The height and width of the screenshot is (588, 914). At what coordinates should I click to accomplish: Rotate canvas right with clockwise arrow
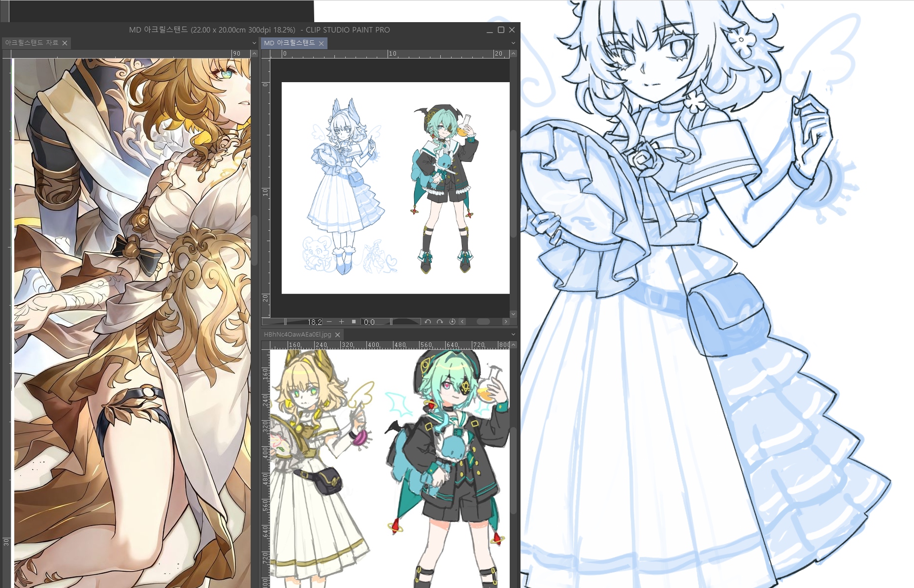pos(440,322)
